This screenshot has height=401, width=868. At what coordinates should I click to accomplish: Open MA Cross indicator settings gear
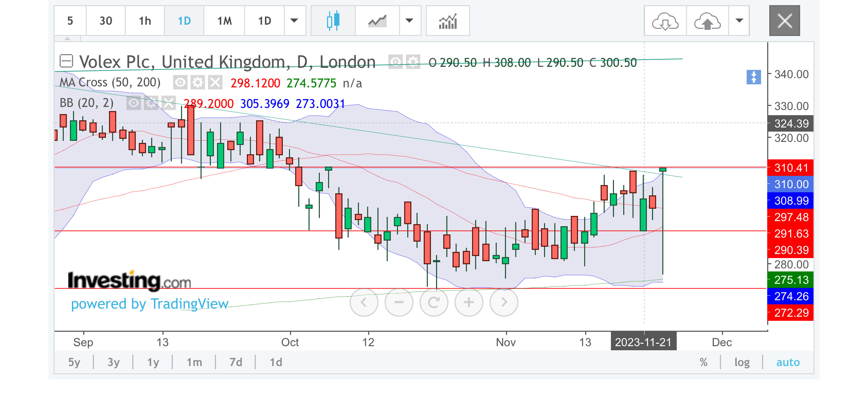198,83
